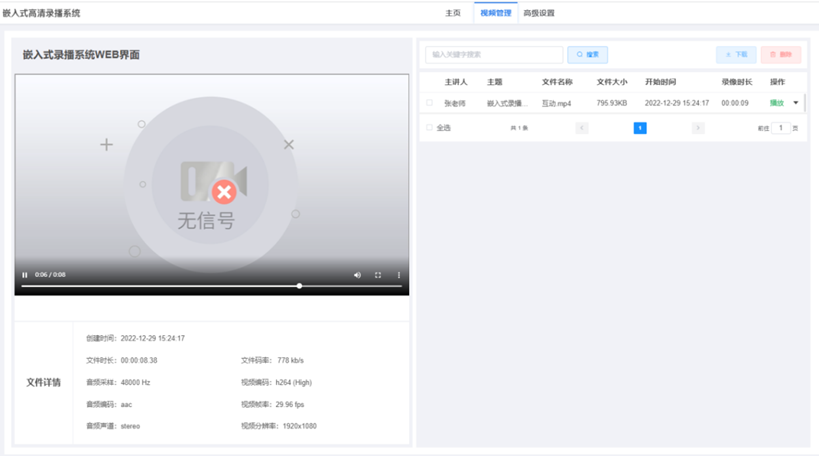This screenshot has width=819, height=456.
Task: Click the 删除 delete button
Action: coord(780,55)
